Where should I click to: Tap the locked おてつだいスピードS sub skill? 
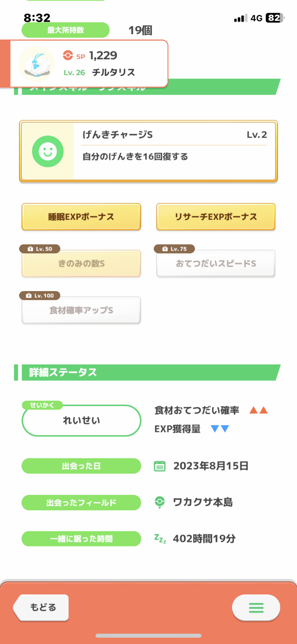tap(216, 264)
